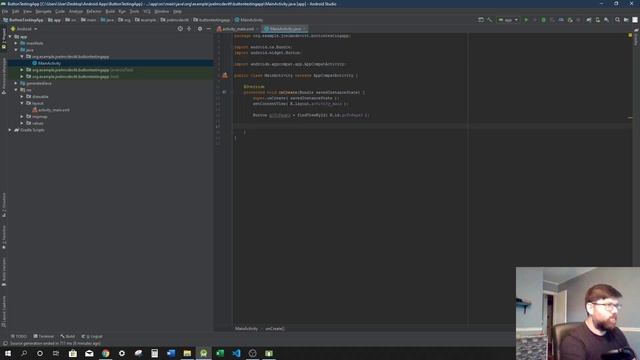The width and height of the screenshot is (640, 360).
Task: Open the Refactor menu
Action: coord(94,11)
